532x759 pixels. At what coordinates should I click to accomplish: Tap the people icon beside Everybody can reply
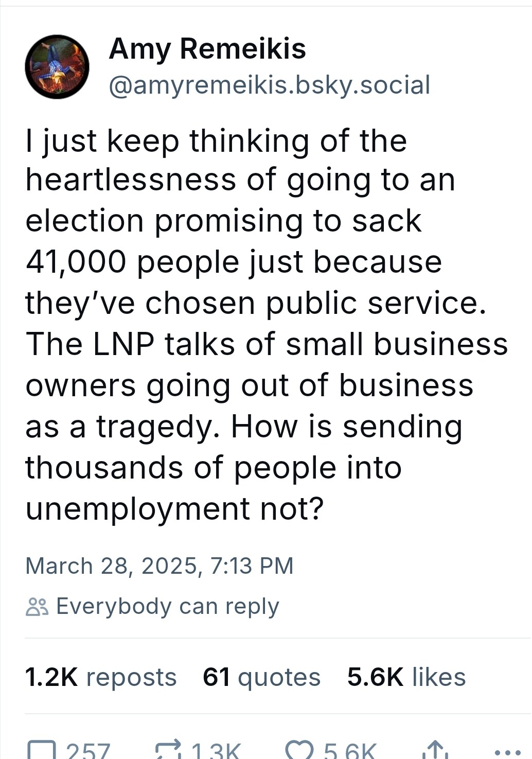(37, 607)
